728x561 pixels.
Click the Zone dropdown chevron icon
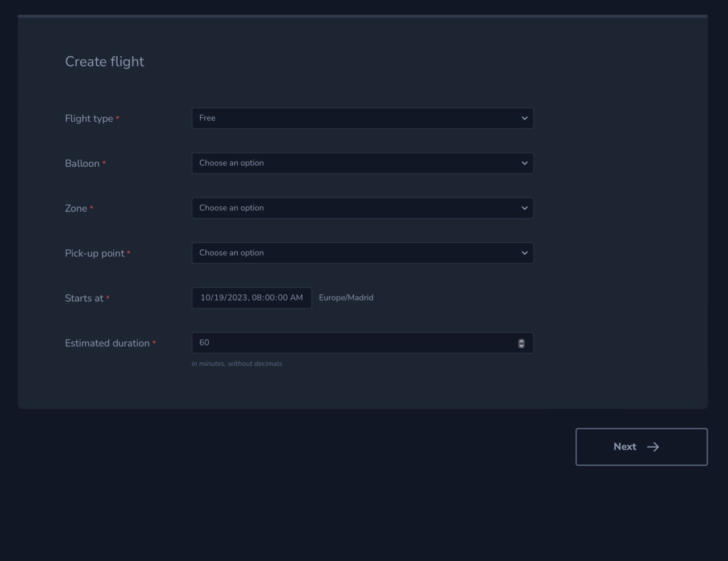[524, 208]
